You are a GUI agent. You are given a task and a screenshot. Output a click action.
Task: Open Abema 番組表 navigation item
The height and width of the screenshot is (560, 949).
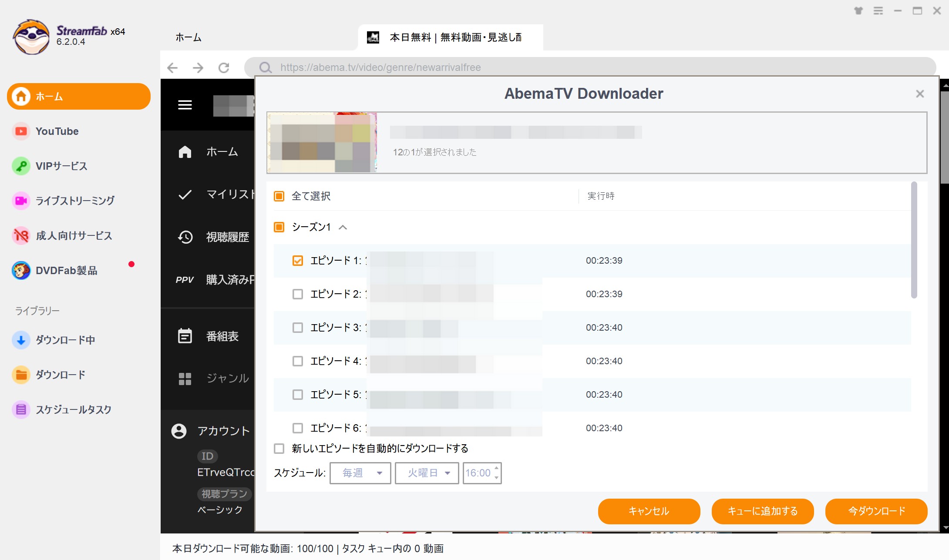coord(208,336)
